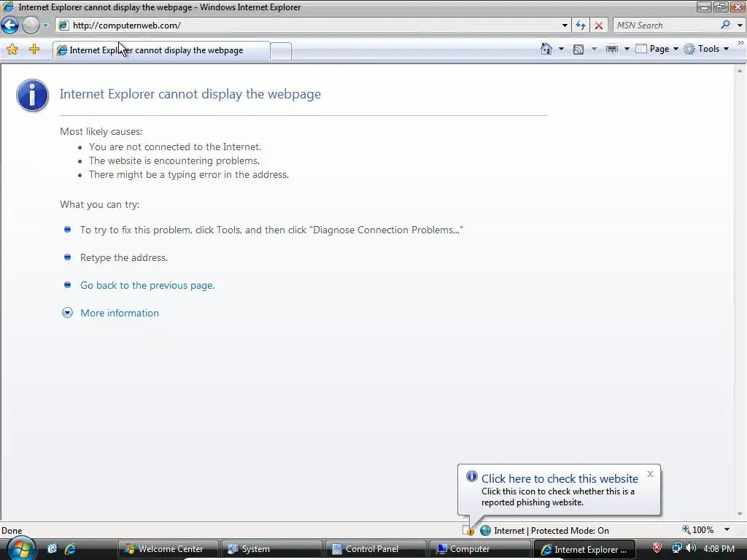Stop loading with the red X icon

599,26
